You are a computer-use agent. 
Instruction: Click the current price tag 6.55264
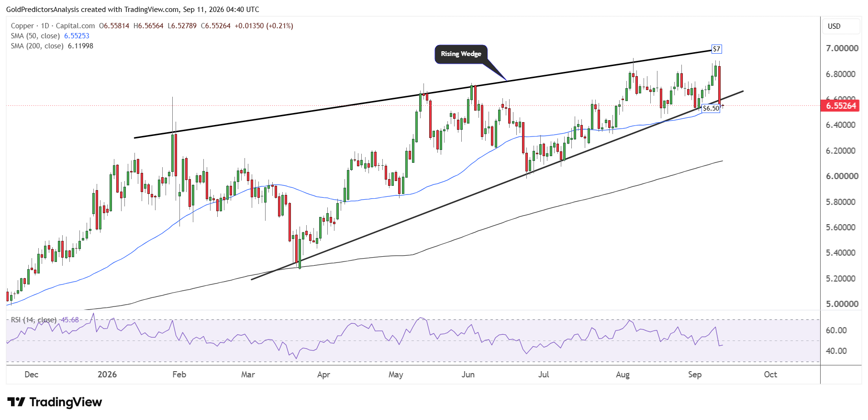[841, 105]
